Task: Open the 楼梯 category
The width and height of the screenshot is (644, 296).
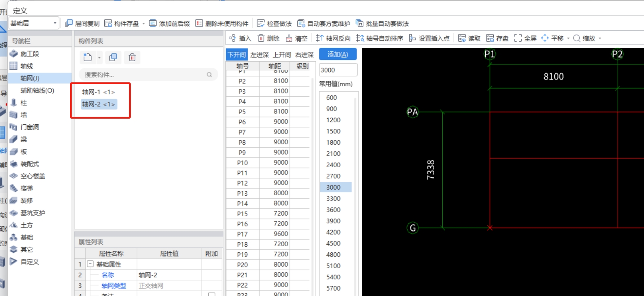Action: [x=26, y=188]
